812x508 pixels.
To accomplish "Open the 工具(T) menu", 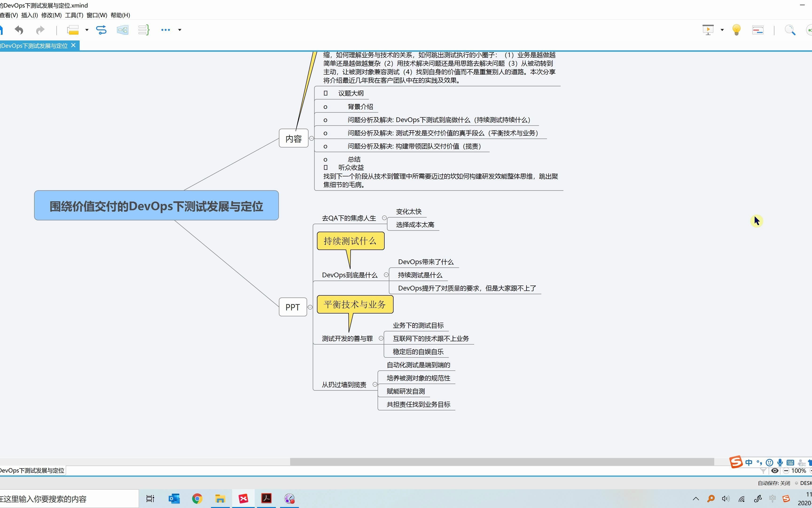I will pyautogui.click(x=74, y=15).
